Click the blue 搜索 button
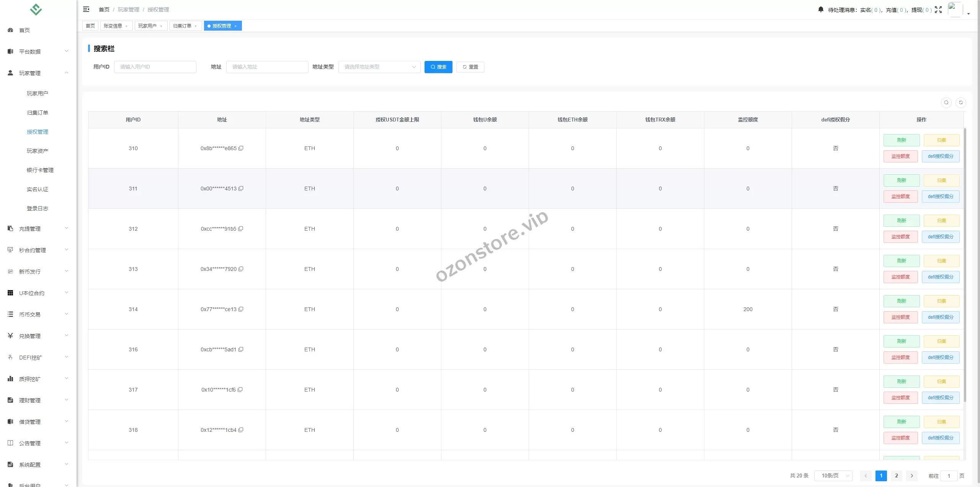Viewport: 980px width, 487px height. click(438, 67)
